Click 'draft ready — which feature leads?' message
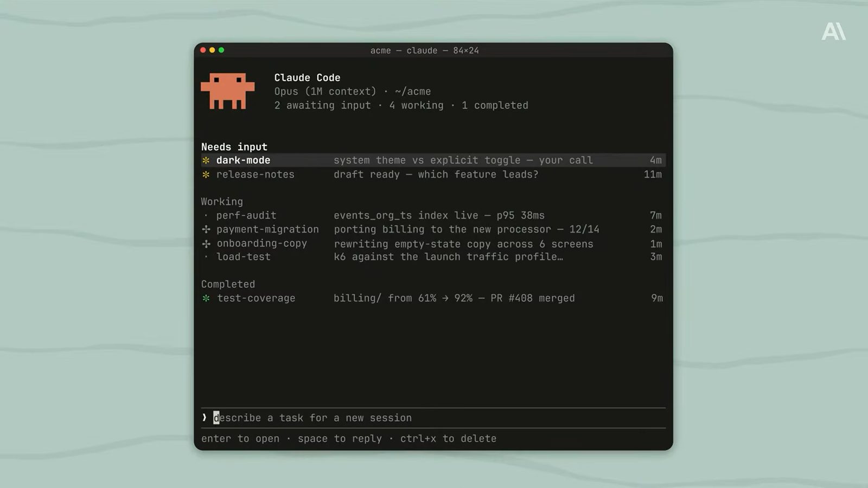The height and width of the screenshot is (488, 868). click(436, 175)
